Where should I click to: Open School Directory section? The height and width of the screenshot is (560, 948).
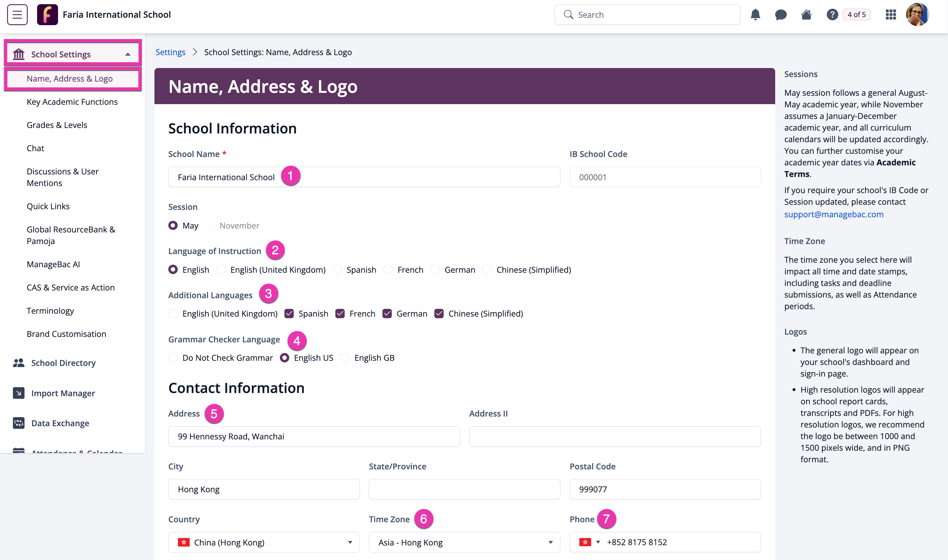(64, 363)
